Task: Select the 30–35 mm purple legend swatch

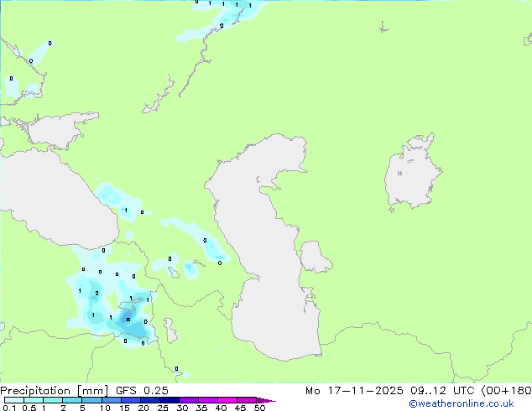Action: click(188, 400)
